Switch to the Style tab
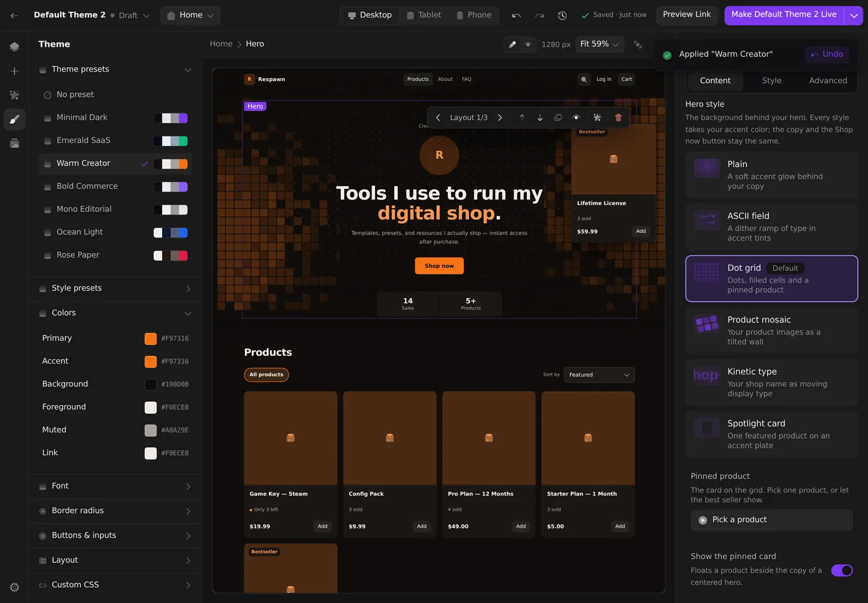The width and height of the screenshot is (868, 603). tap(772, 81)
